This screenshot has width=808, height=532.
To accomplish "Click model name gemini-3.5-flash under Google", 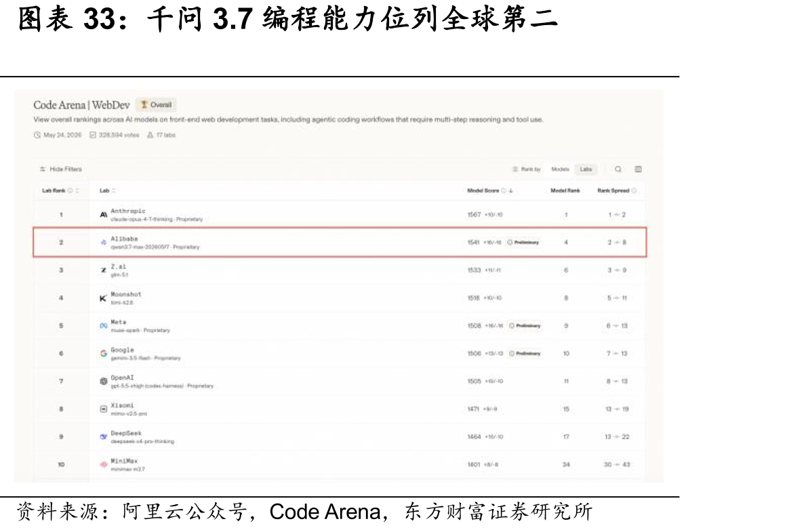I will [131, 358].
